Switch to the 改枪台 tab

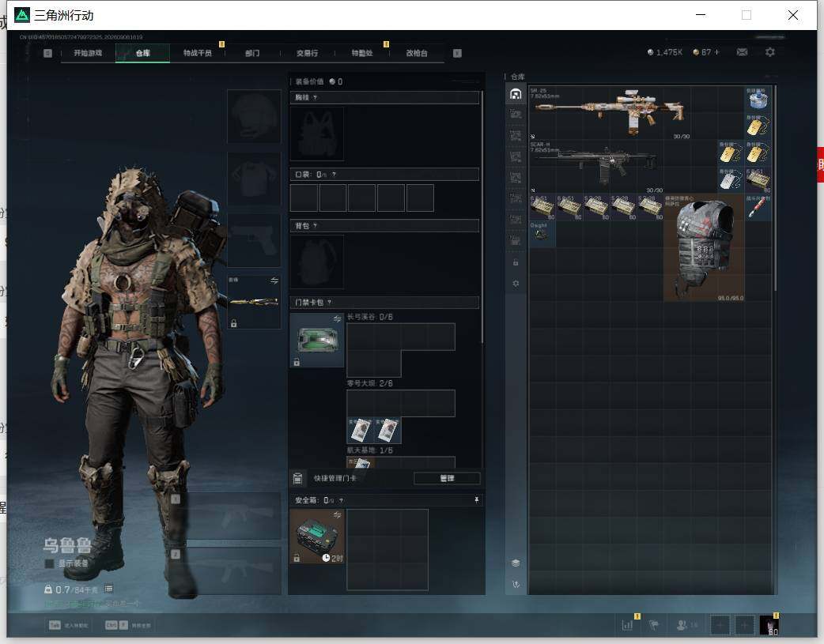[417, 53]
